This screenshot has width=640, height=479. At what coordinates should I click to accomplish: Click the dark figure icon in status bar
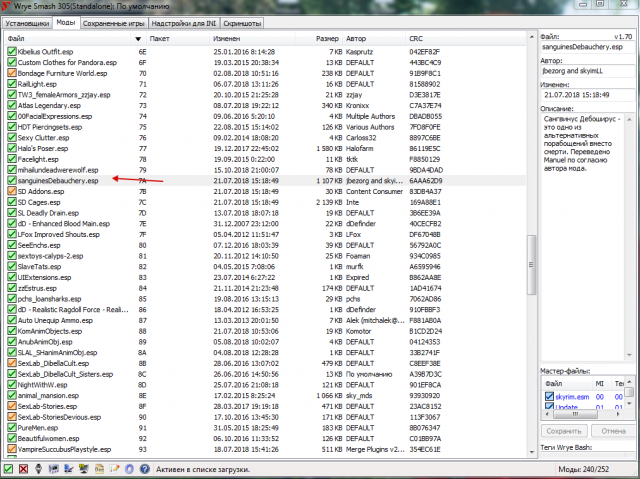pos(38,469)
